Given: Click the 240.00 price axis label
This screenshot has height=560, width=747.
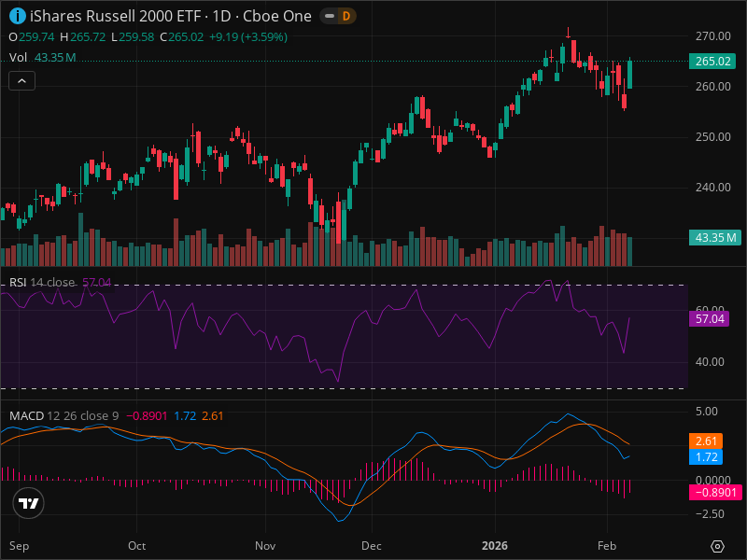Looking at the screenshot, I should [x=712, y=188].
